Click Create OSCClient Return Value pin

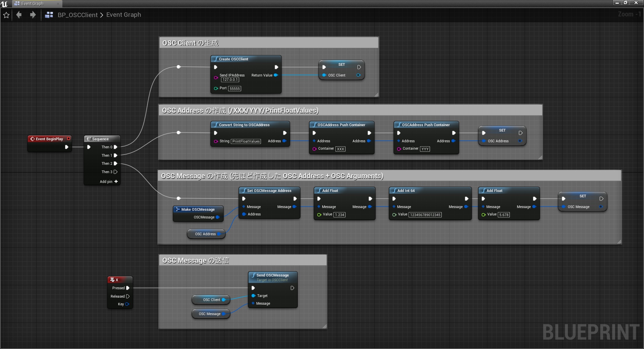coord(276,75)
